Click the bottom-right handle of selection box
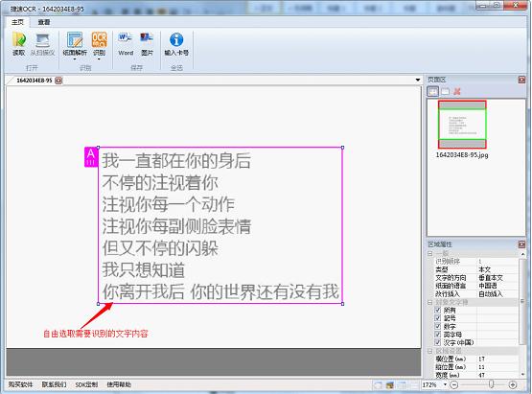The width and height of the screenshot is (532, 394). pos(342,304)
